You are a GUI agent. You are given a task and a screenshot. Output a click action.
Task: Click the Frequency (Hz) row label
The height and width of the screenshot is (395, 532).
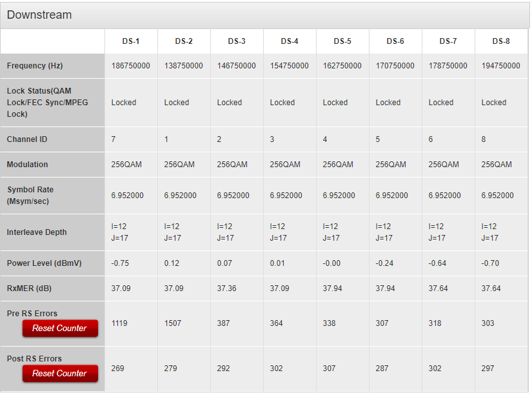(35, 66)
